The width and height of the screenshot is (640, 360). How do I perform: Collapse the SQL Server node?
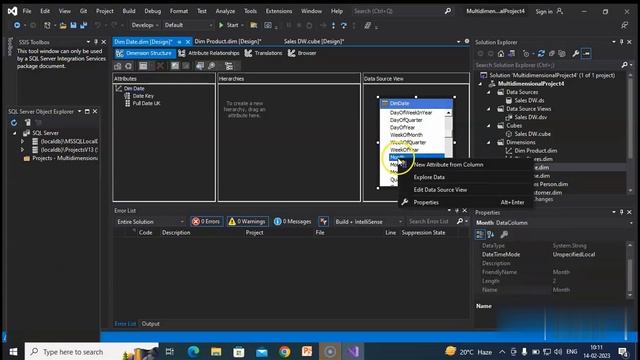[15, 133]
